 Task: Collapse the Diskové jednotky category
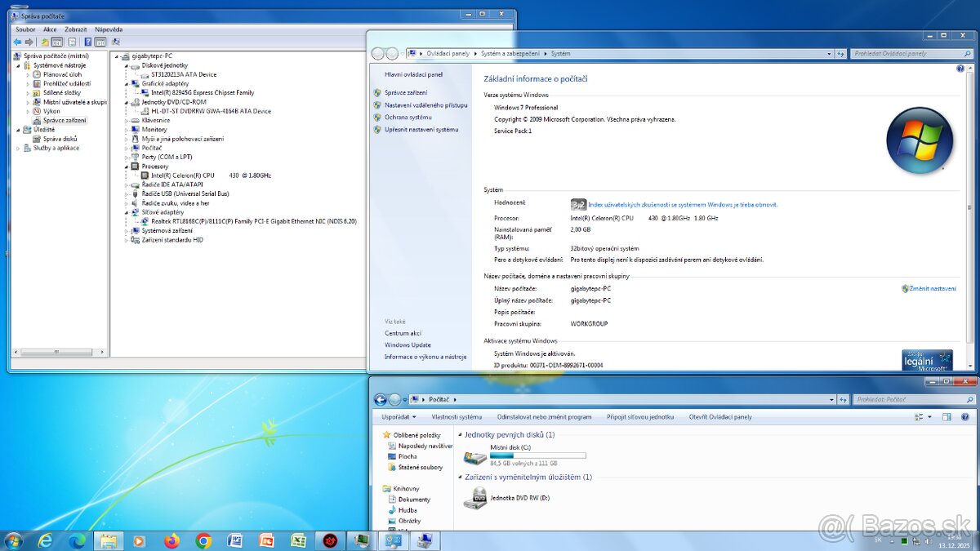pos(127,65)
